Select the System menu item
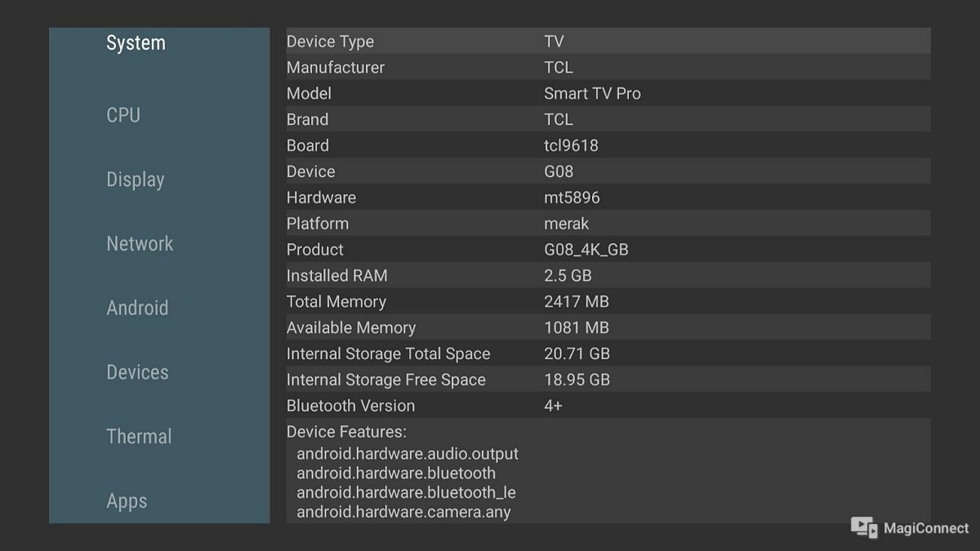Image resolution: width=980 pixels, height=551 pixels. 136,43
